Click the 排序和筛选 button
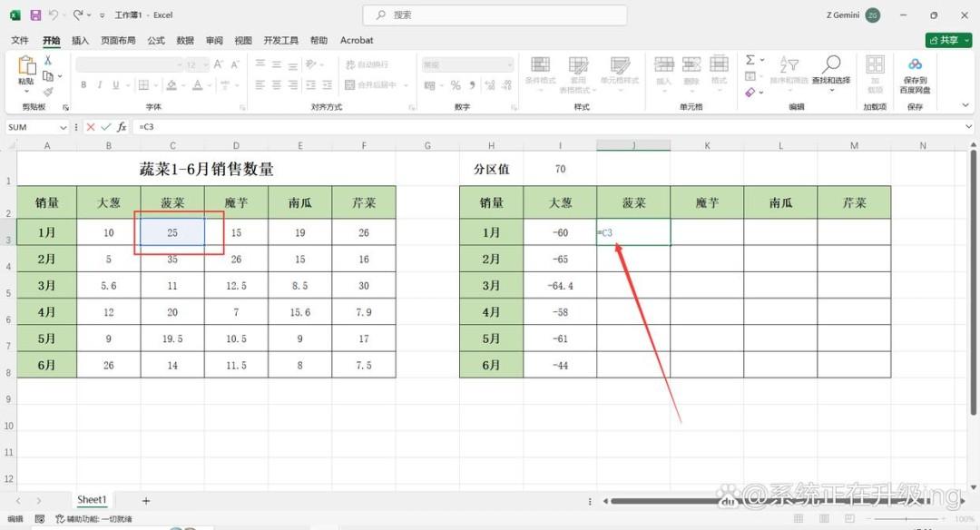980x530 pixels. (x=789, y=74)
